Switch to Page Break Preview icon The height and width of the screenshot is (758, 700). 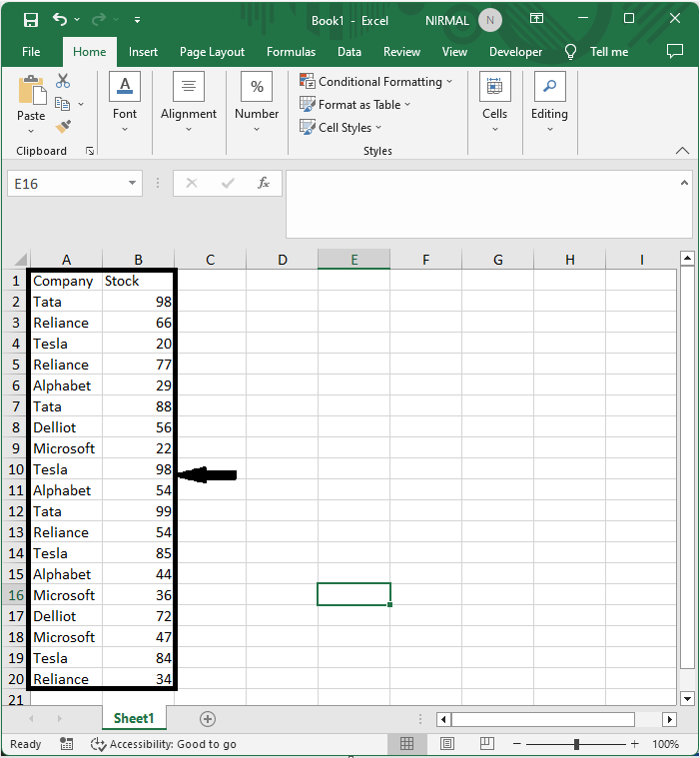point(487,743)
